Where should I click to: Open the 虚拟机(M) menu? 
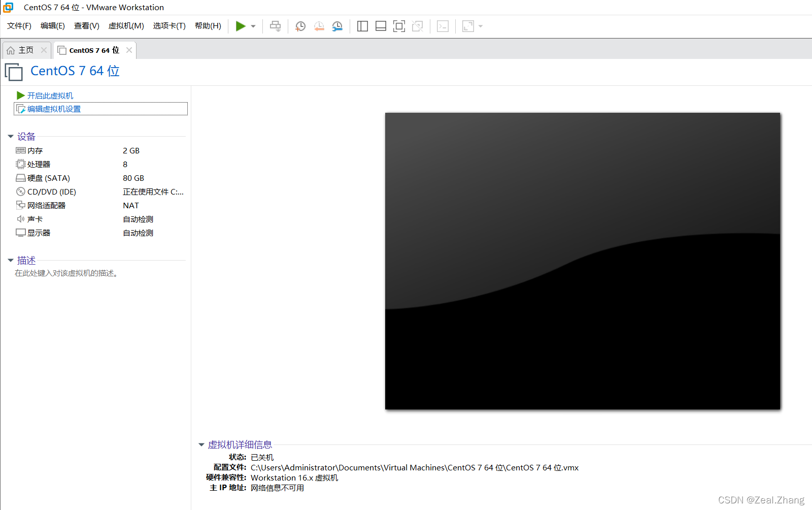(126, 26)
